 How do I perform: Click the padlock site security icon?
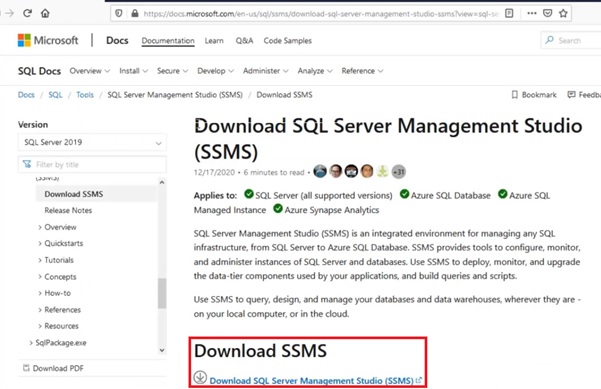(x=135, y=13)
